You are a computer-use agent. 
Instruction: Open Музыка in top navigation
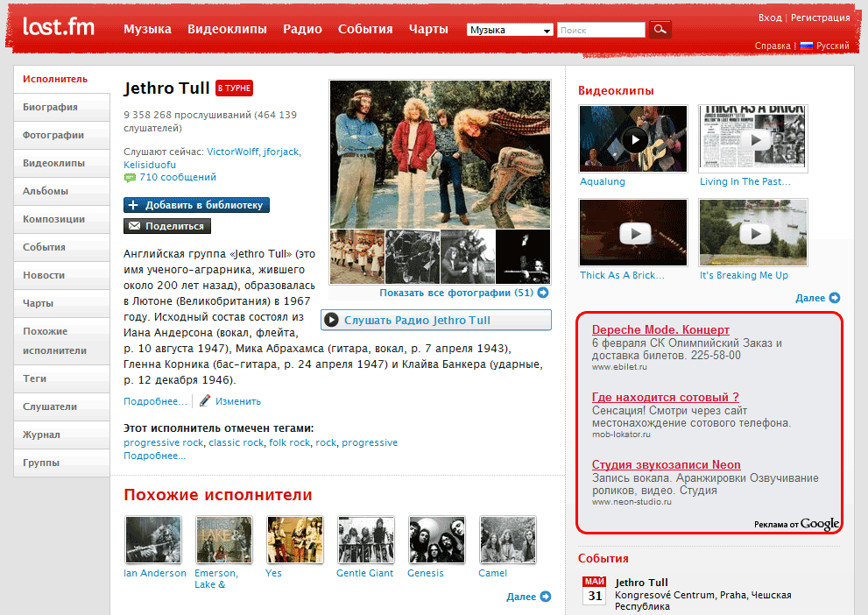(x=147, y=29)
